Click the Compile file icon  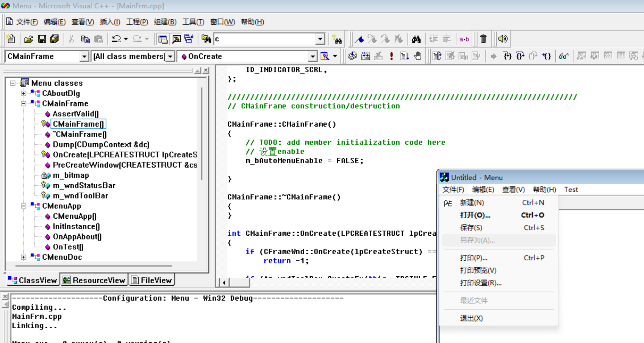coord(353,56)
